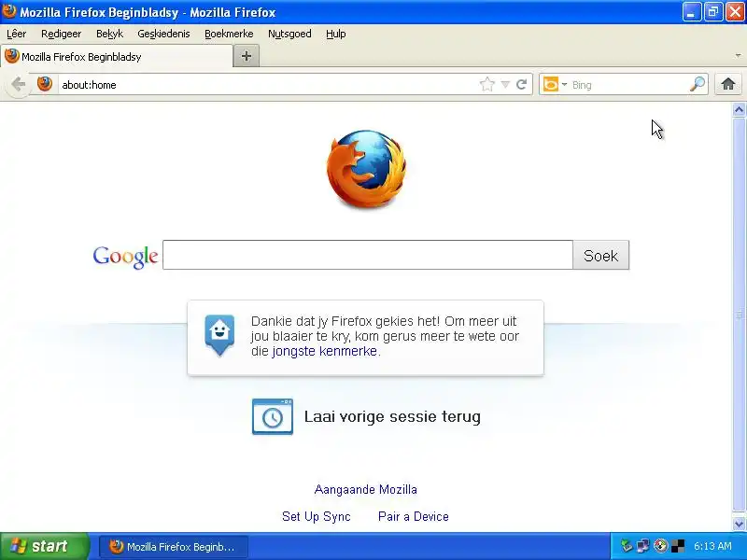Image resolution: width=747 pixels, height=560 pixels.
Task: Click the Firefox icon in the title bar
Action: point(9,11)
